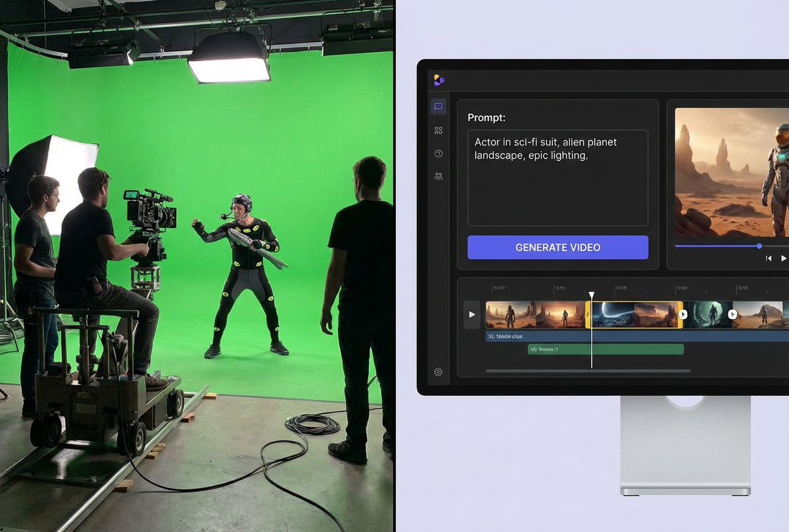Click the preview progress slider handle
Viewport: 789px width, 532px height.
(x=759, y=246)
